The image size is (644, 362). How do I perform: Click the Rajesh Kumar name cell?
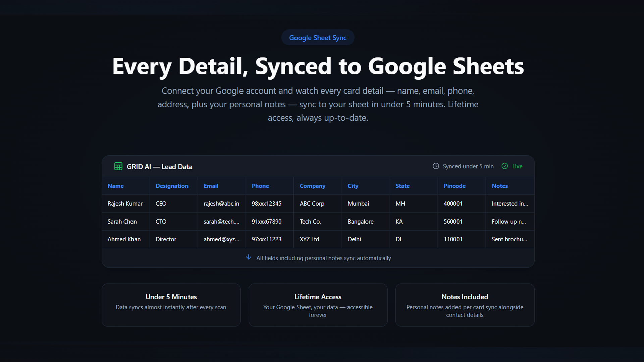pyautogui.click(x=125, y=204)
